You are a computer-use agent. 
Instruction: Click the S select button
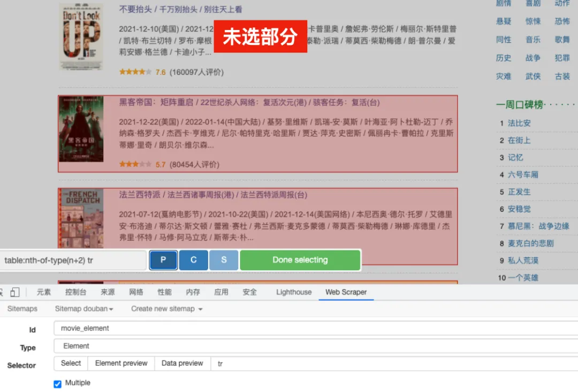224,260
